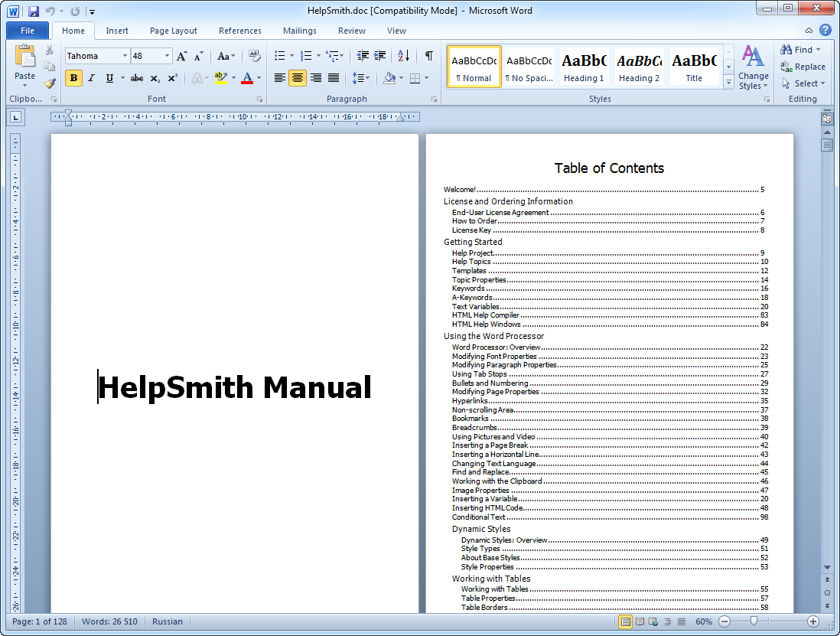
Task: Open Word Help question mark icon
Action: [x=825, y=30]
